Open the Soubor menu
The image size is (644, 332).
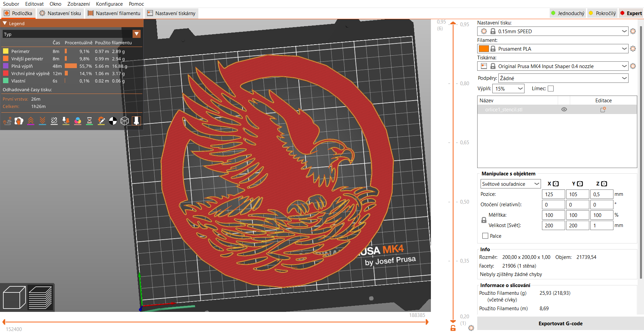coord(11,4)
